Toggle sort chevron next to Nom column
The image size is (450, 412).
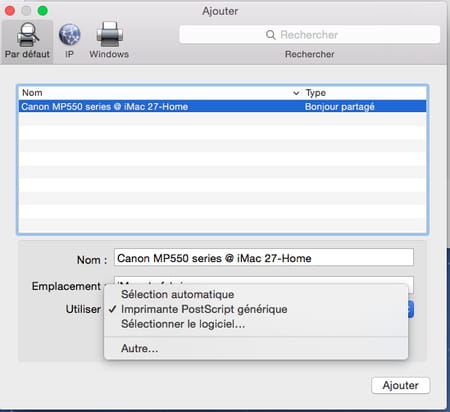(x=296, y=93)
